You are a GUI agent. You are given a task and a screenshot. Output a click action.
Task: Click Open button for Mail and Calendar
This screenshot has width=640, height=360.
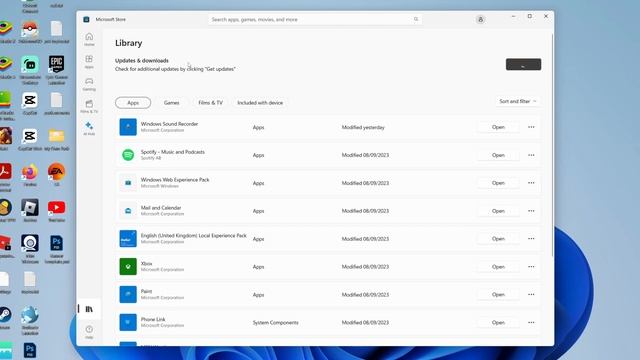tap(498, 211)
